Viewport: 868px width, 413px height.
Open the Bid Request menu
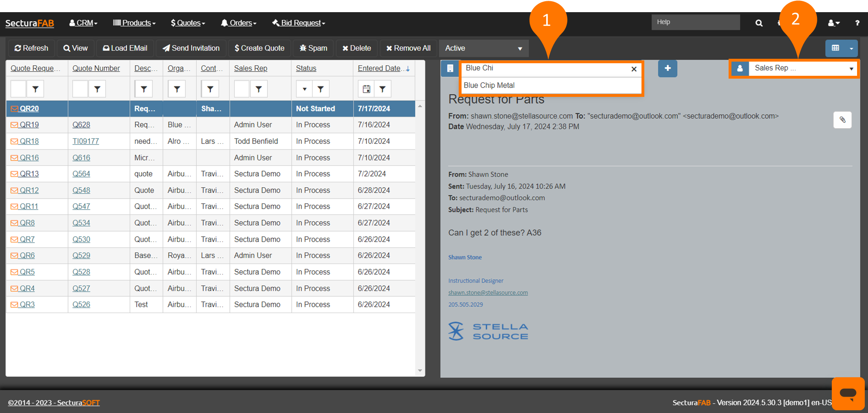[299, 23]
